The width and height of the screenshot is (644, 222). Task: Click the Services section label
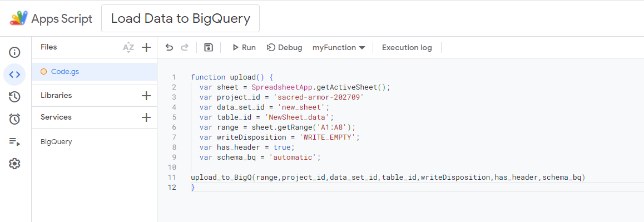pyautogui.click(x=56, y=117)
